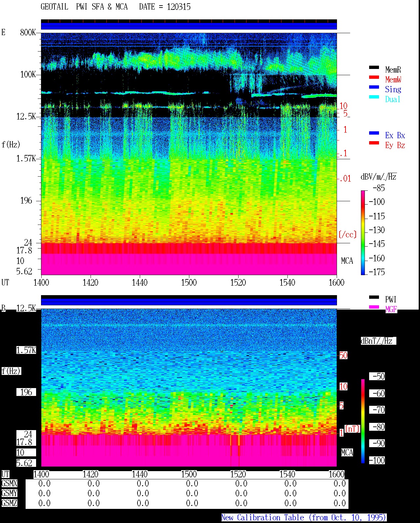The image size is (420, 523).
Task: Click the GSMX row label
Action: pyautogui.click(x=9, y=483)
